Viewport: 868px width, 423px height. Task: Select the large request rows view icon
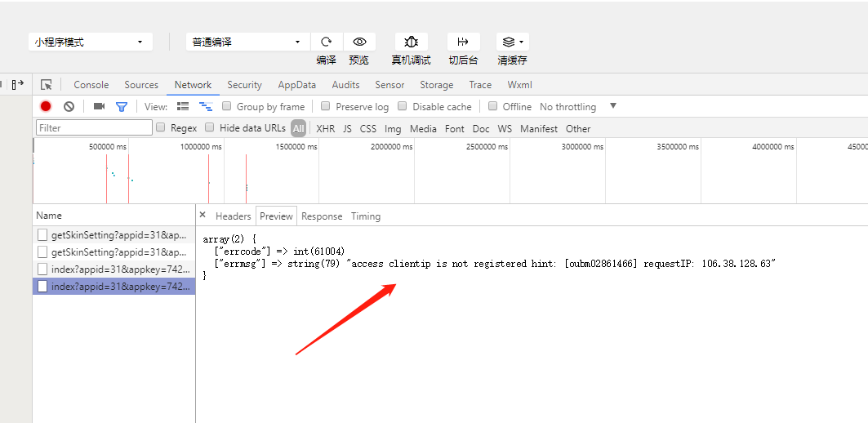pos(183,106)
